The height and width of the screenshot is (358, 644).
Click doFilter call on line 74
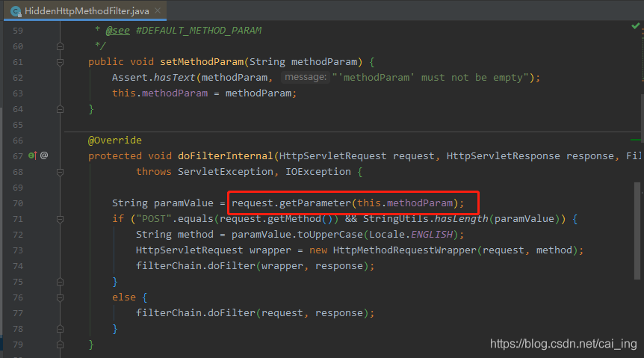pos(232,266)
